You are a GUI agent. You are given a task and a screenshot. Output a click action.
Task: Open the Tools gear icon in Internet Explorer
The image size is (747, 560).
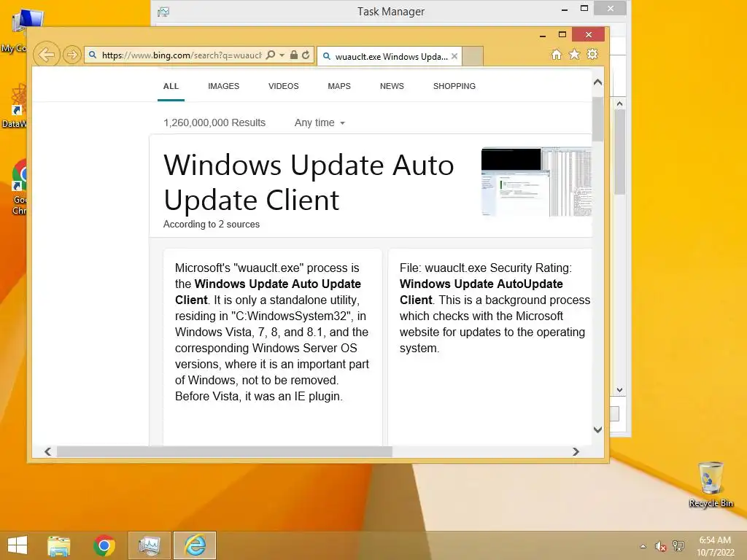(592, 54)
